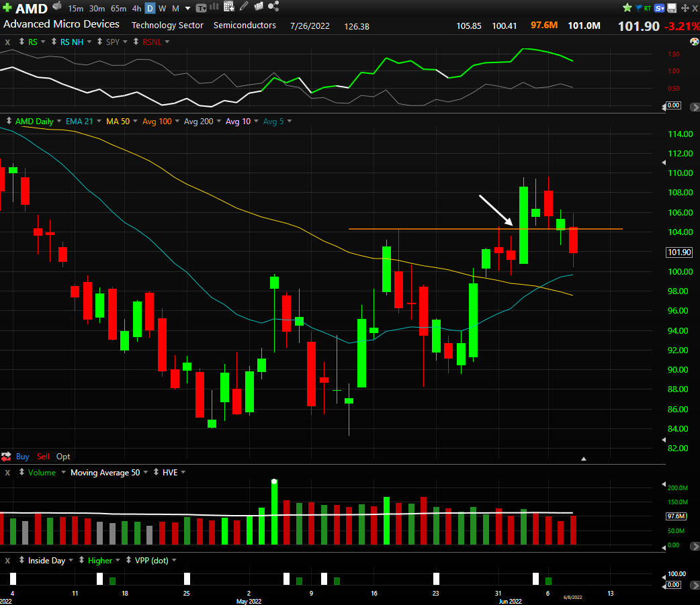Switch to 15m timeframe
This screenshot has width=700, height=605.
tap(75, 9)
